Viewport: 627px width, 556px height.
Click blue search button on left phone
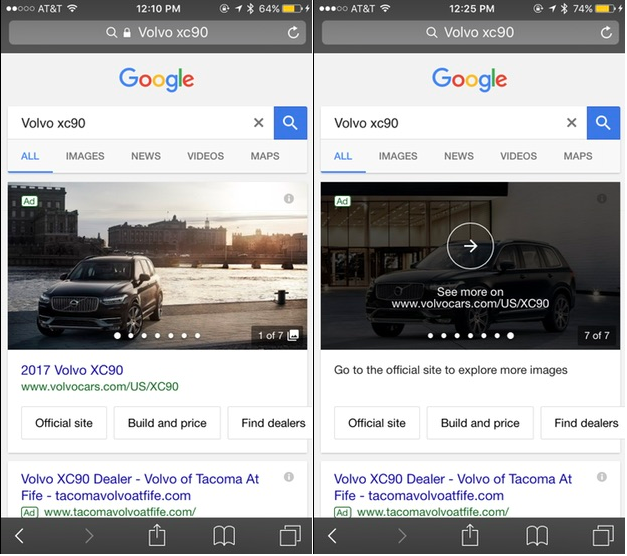pyautogui.click(x=290, y=123)
